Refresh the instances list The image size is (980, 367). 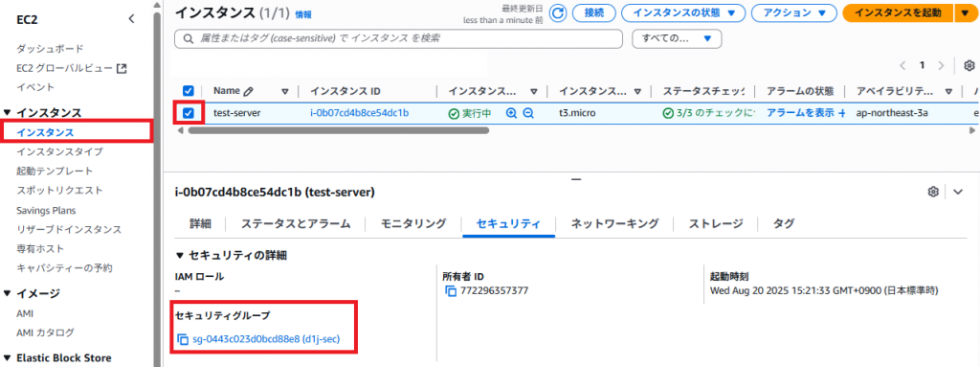point(557,12)
